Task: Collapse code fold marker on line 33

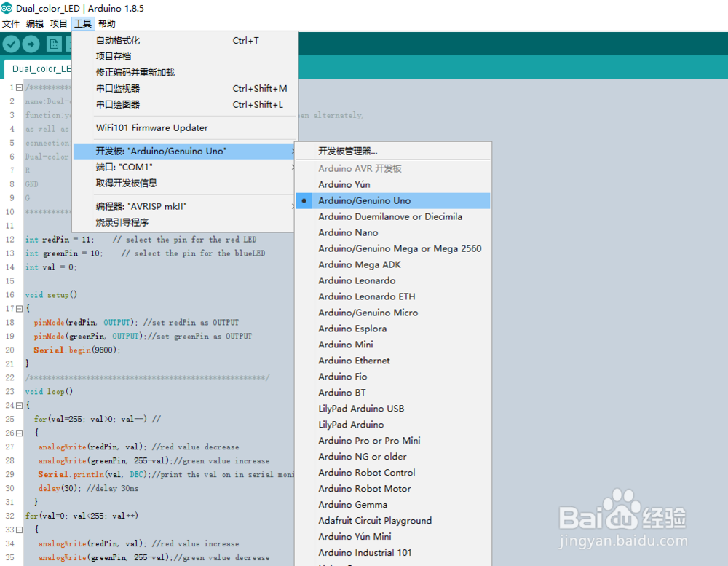Action: click(19, 530)
